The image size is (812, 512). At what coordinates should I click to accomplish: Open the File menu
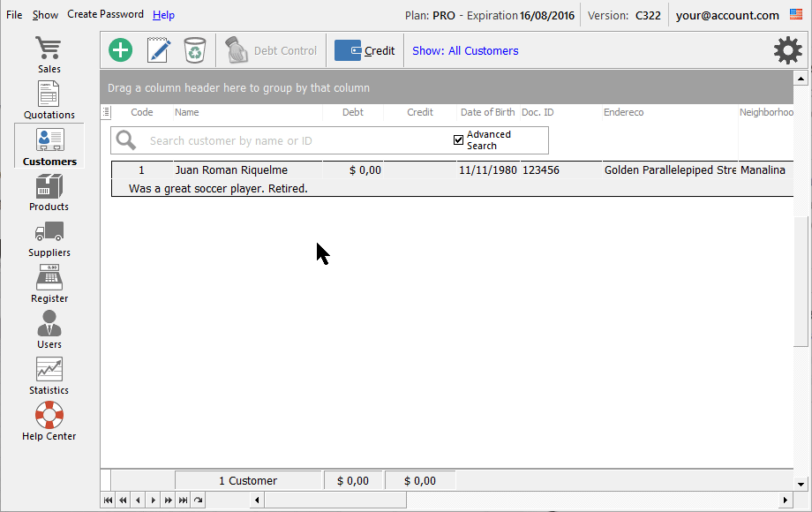pos(14,14)
